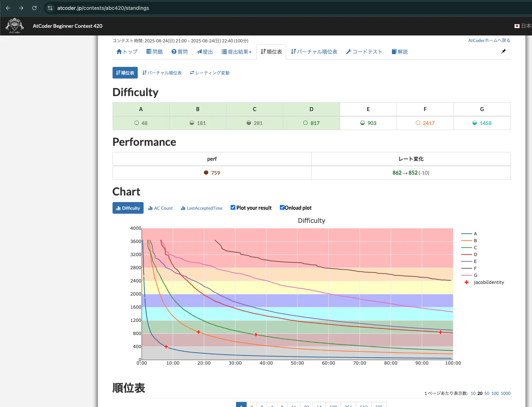
Task: Click the green circle next to 903
Action: (362, 123)
